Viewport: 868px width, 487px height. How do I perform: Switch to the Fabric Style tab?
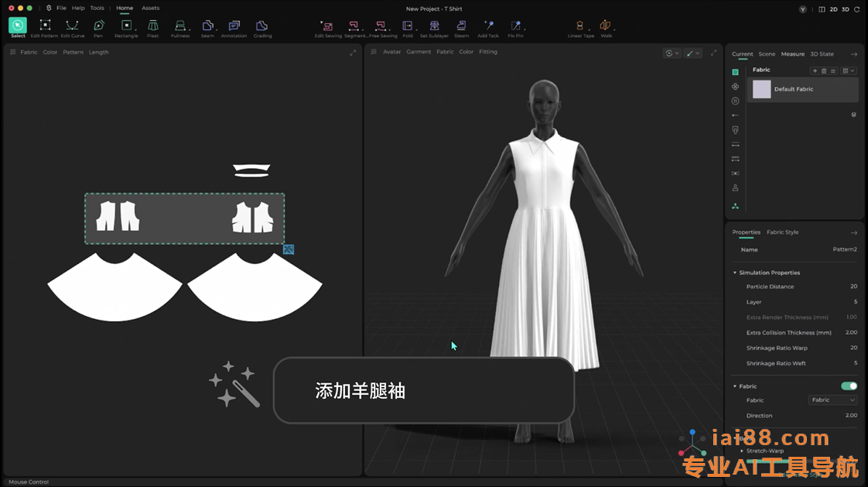point(782,232)
